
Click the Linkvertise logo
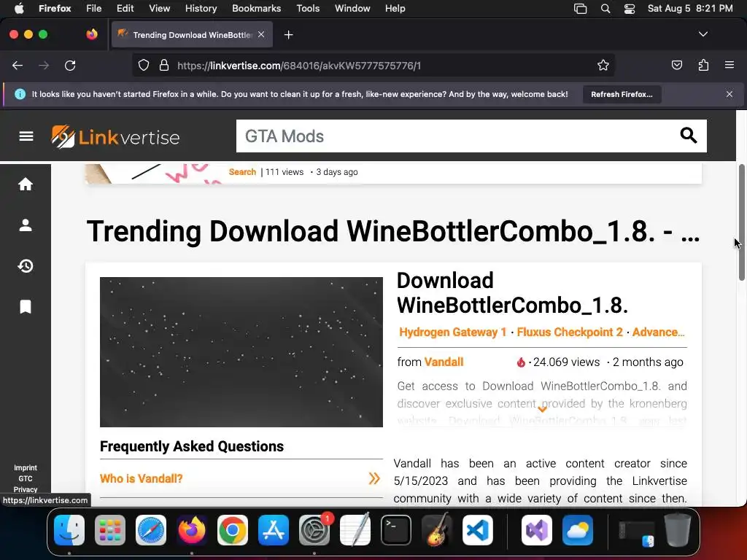116,137
